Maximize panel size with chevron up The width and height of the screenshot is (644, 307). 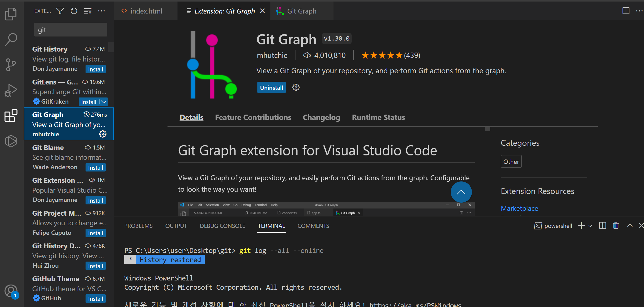pyautogui.click(x=630, y=226)
